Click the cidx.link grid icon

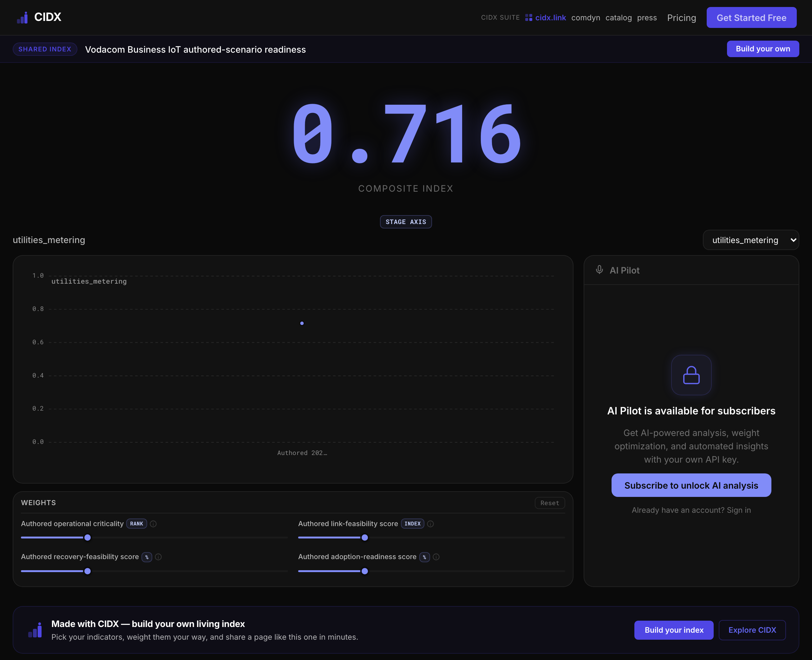[528, 17]
